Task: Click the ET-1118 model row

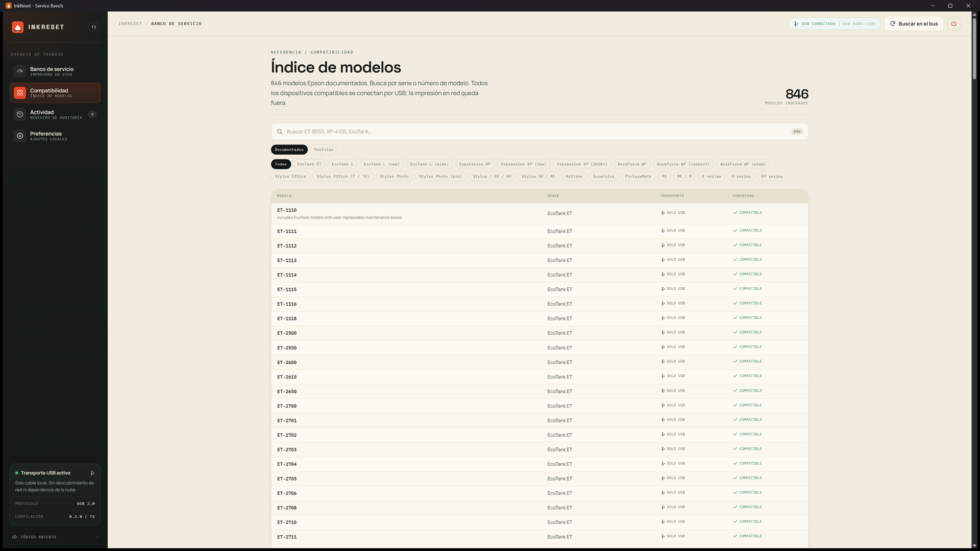Action: pyautogui.click(x=540, y=319)
